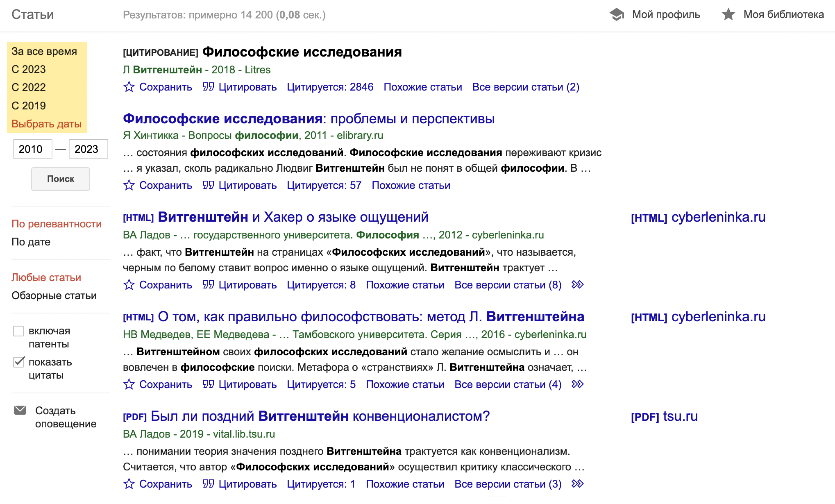Open My profile via graduation cap icon

pyautogui.click(x=617, y=15)
